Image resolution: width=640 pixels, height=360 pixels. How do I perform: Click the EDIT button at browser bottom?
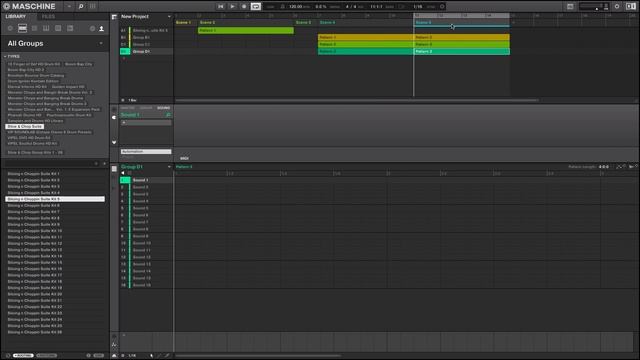click(98, 356)
